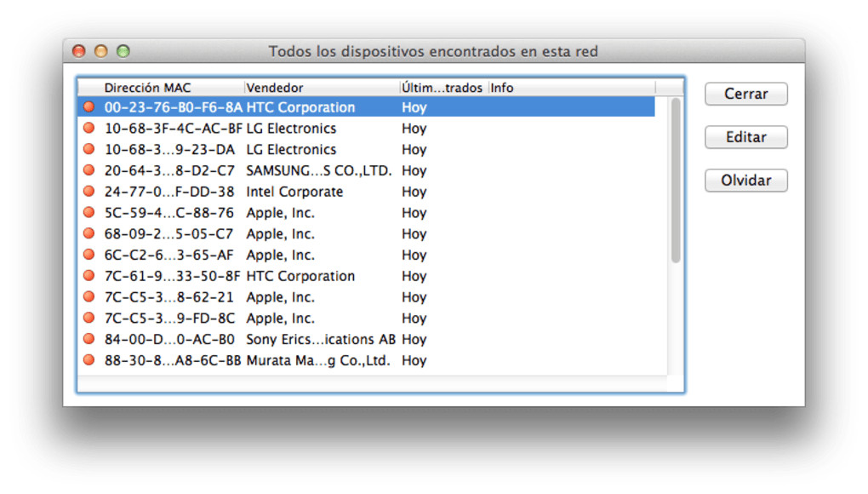
Task: Click Hoy in the Murata row
Action: [x=414, y=360]
